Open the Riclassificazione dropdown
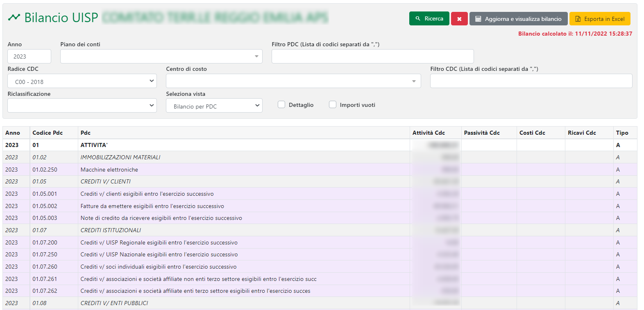Image resolution: width=644 pixels, height=310 pixels. 82,106
